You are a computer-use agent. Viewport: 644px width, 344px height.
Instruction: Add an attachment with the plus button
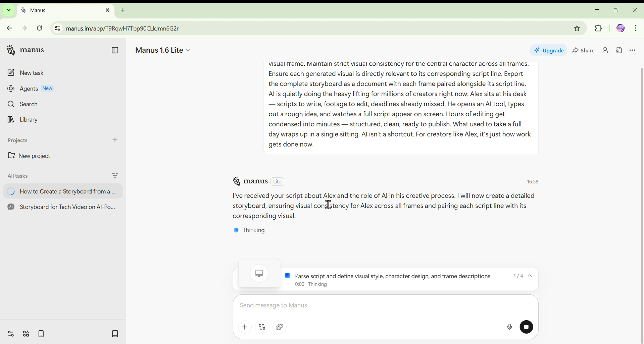245,327
